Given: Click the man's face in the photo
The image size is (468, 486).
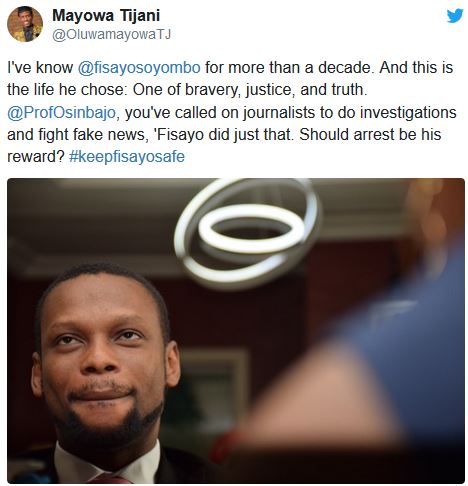Looking at the screenshot, I should (x=102, y=353).
